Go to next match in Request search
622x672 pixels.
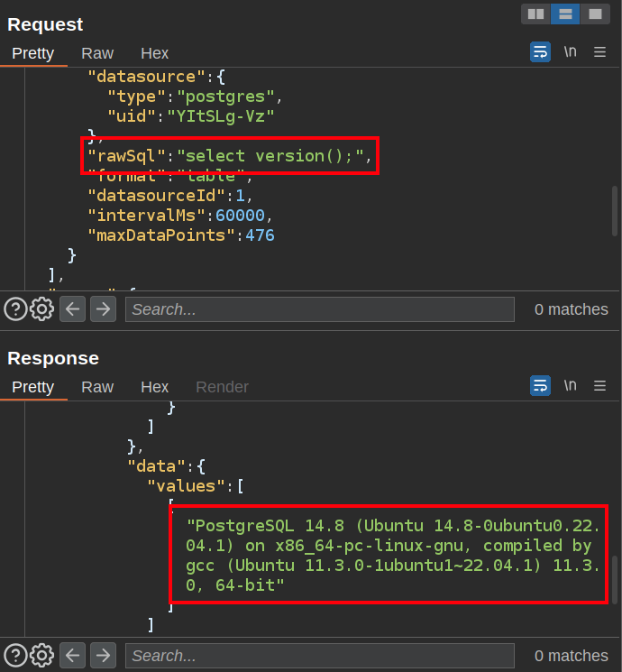(104, 309)
